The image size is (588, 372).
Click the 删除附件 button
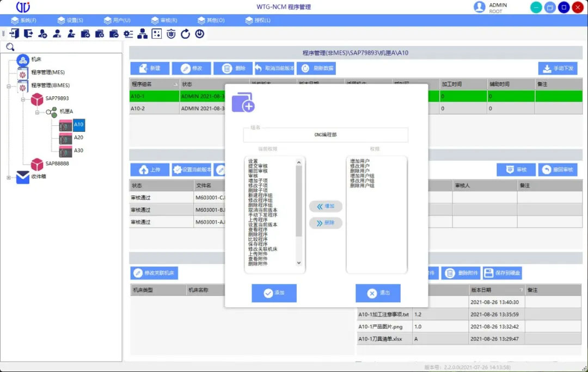coord(461,273)
